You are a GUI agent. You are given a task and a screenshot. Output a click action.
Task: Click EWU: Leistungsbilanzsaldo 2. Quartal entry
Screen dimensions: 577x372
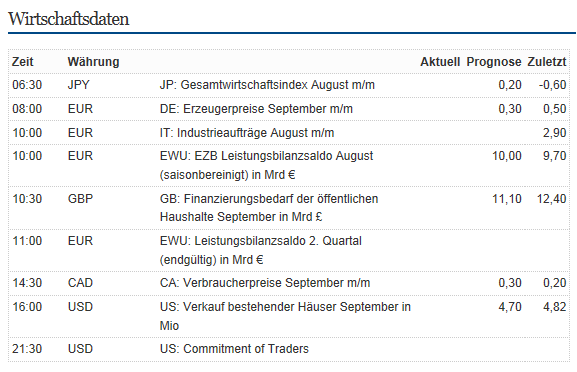(x=261, y=250)
